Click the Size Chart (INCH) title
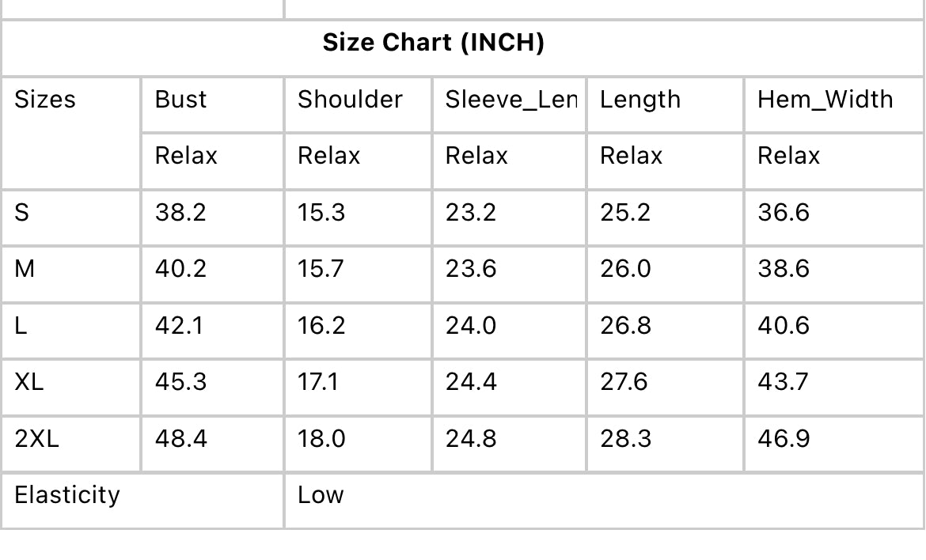 click(433, 43)
